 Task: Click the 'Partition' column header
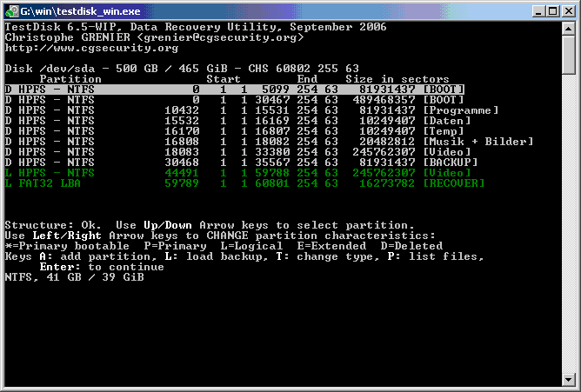(70, 79)
